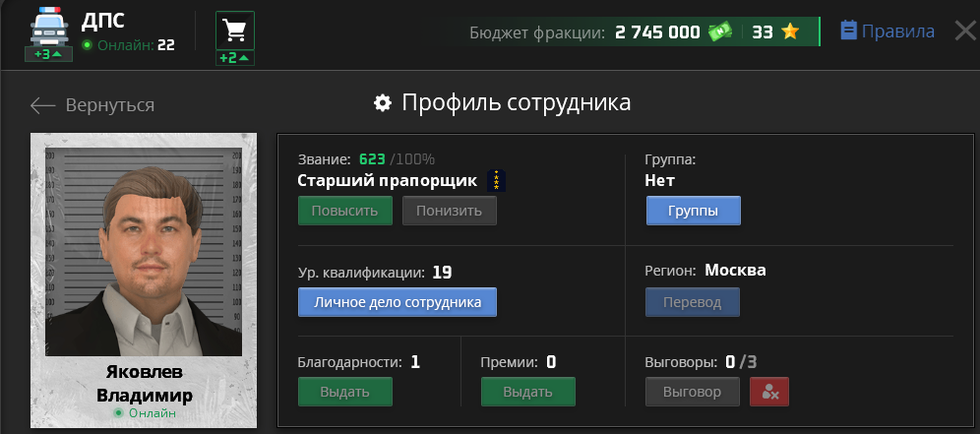Go back using the Вернуться arrow

click(92, 105)
